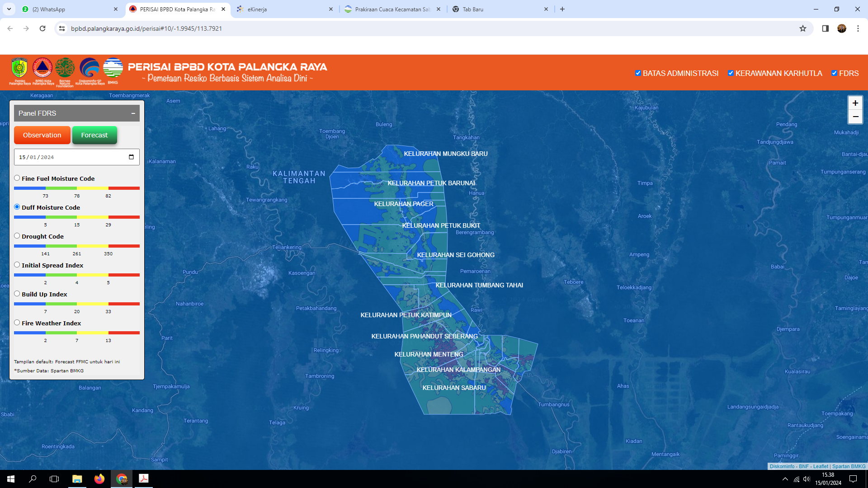
Task: Reload the current page
Action: click(x=42, y=28)
